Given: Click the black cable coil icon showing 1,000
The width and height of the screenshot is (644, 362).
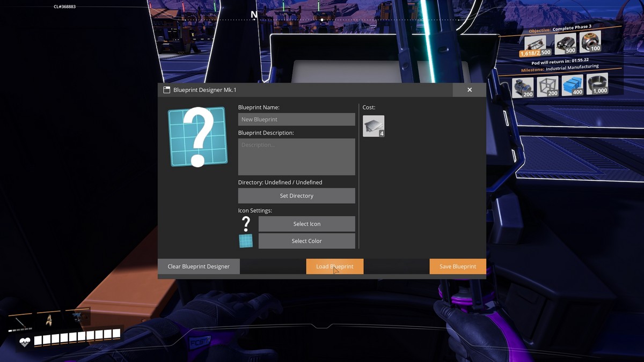Looking at the screenshot, I should point(597,84).
